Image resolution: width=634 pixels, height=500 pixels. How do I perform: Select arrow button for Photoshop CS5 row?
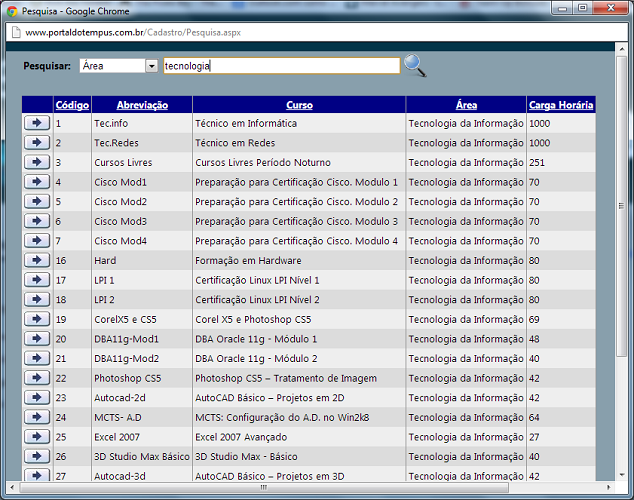coord(37,378)
